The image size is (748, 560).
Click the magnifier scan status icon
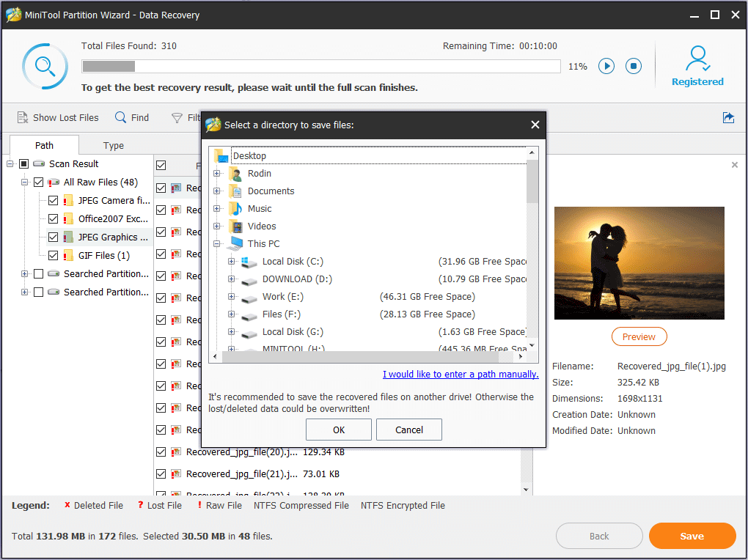click(x=45, y=66)
